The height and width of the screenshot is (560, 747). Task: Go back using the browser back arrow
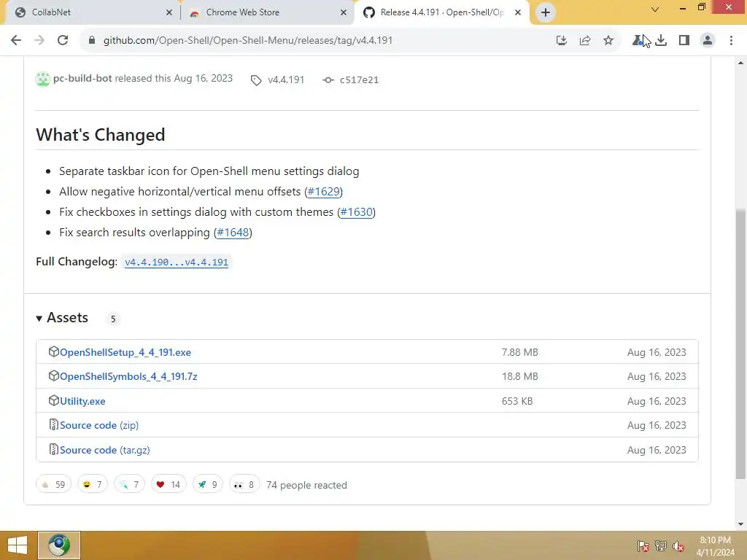(x=16, y=41)
